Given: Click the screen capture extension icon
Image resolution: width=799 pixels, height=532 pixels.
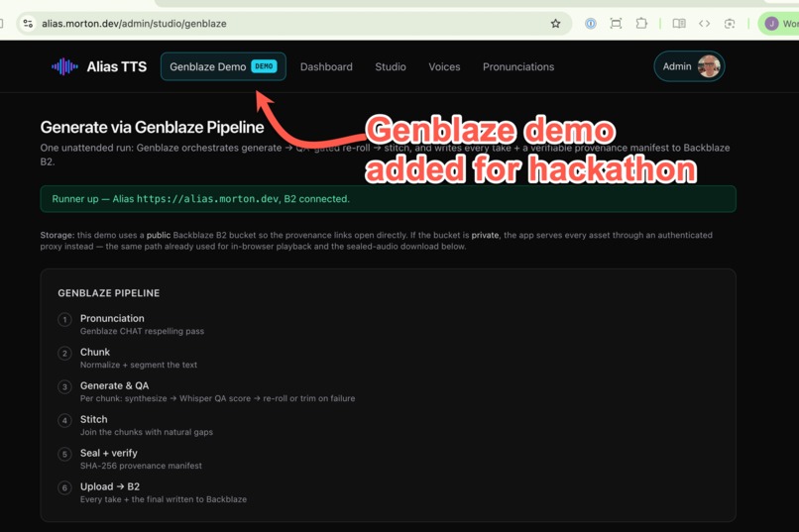Looking at the screenshot, I should pyautogui.click(x=616, y=24).
